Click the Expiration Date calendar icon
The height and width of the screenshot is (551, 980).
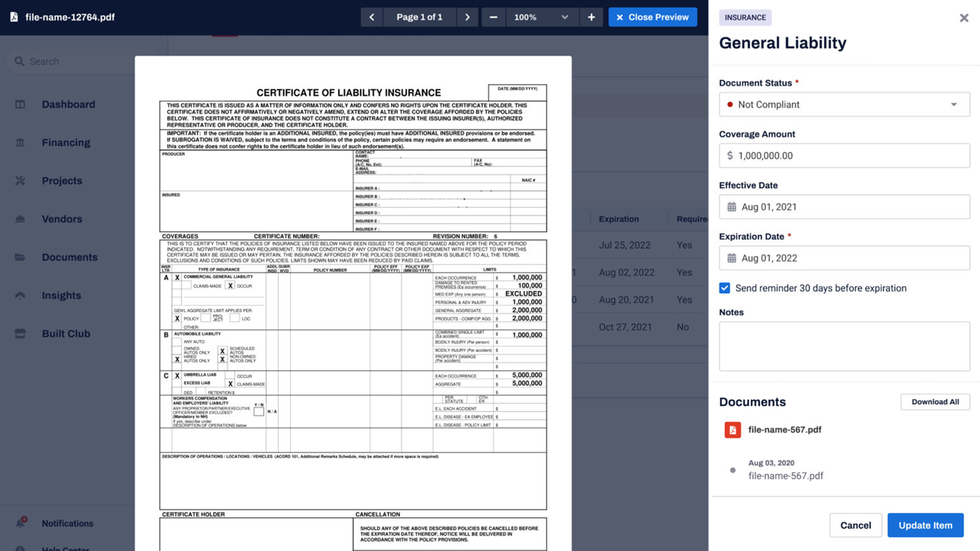click(x=732, y=258)
